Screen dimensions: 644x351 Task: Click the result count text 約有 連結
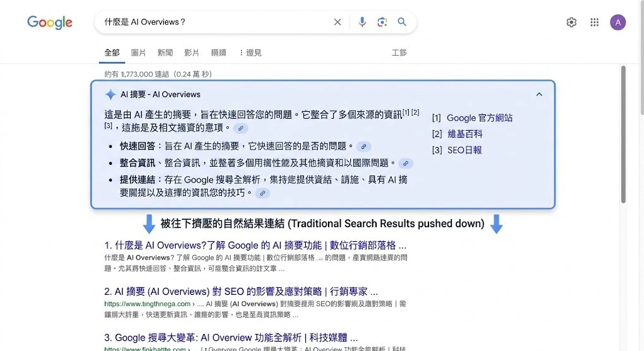tap(158, 74)
